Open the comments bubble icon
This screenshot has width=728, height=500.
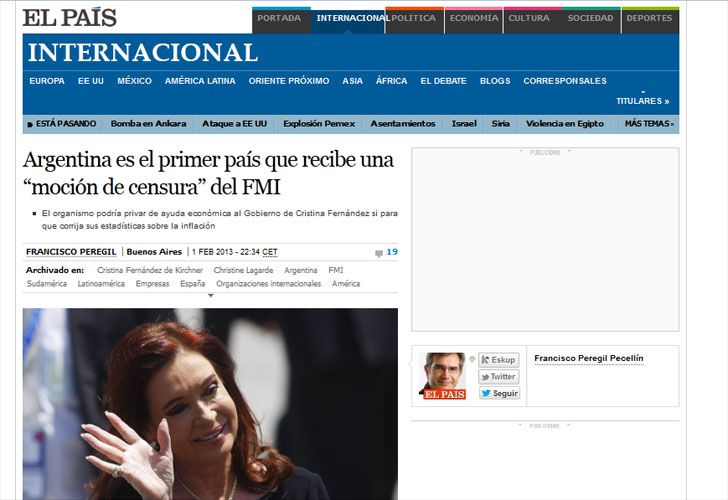[x=379, y=253]
